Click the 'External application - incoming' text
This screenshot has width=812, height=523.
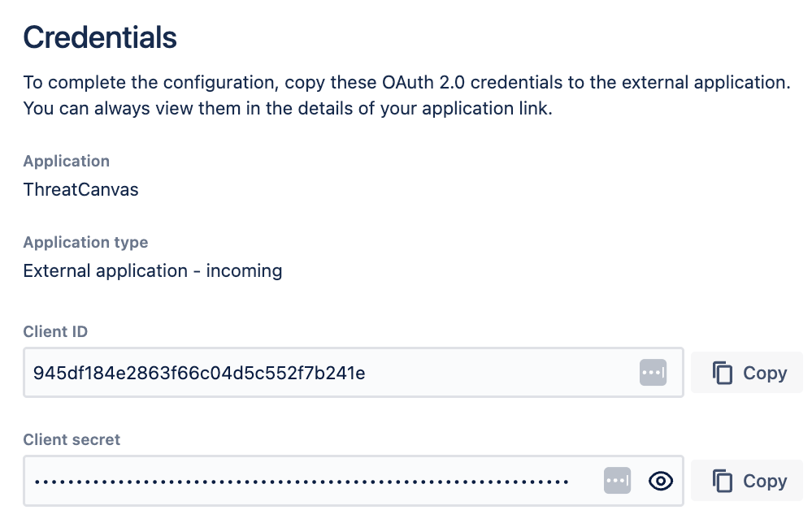tap(153, 271)
